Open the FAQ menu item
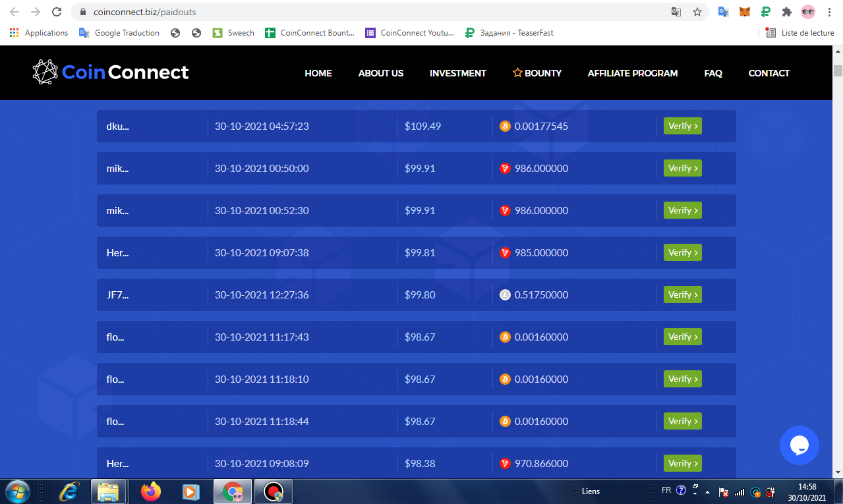Image resolution: width=843 pixels, height=504 pixels. [x=713, y=73]
